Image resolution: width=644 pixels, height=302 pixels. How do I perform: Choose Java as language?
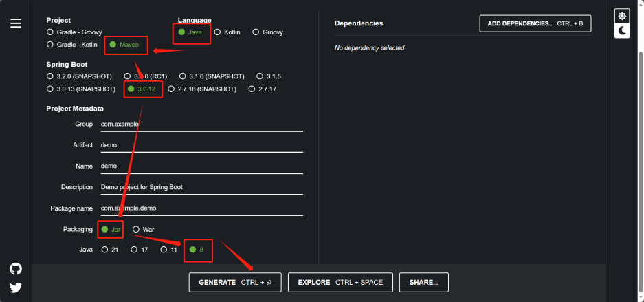pos(190,32)
